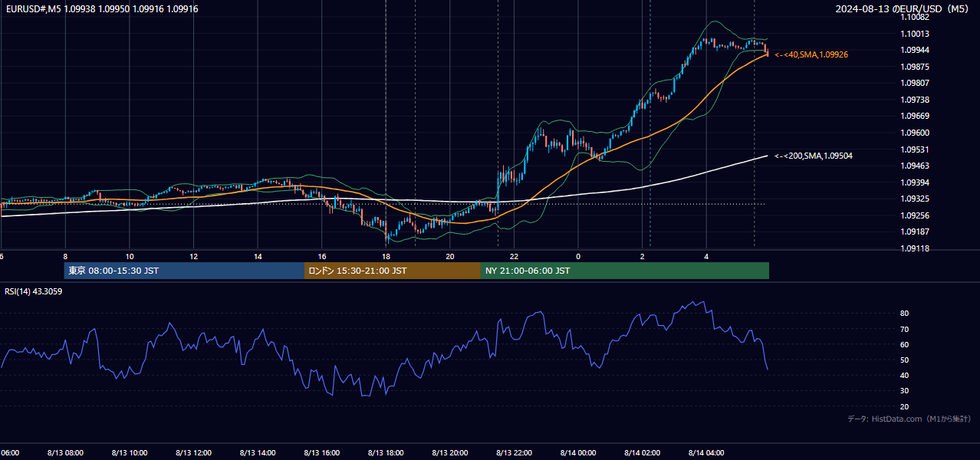This screenshot has width=980, height=460.
Task: Click hour label 10 under the price chart
Action: [130, 257]
